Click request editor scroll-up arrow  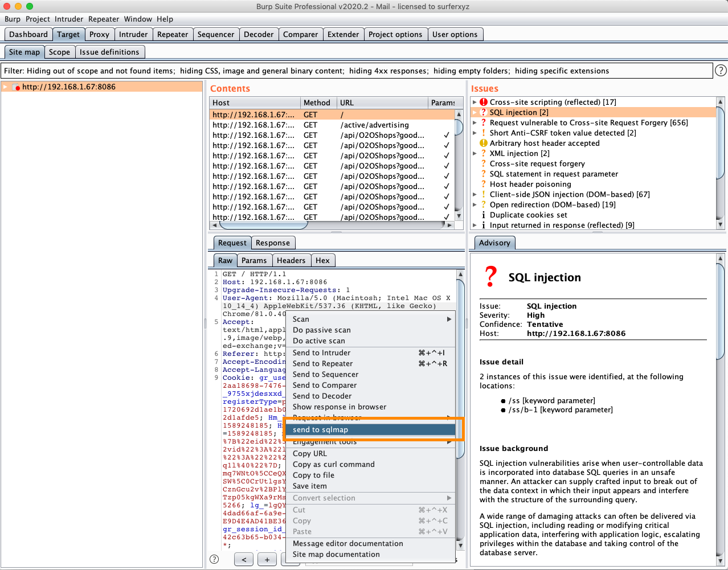click(461, 274)
